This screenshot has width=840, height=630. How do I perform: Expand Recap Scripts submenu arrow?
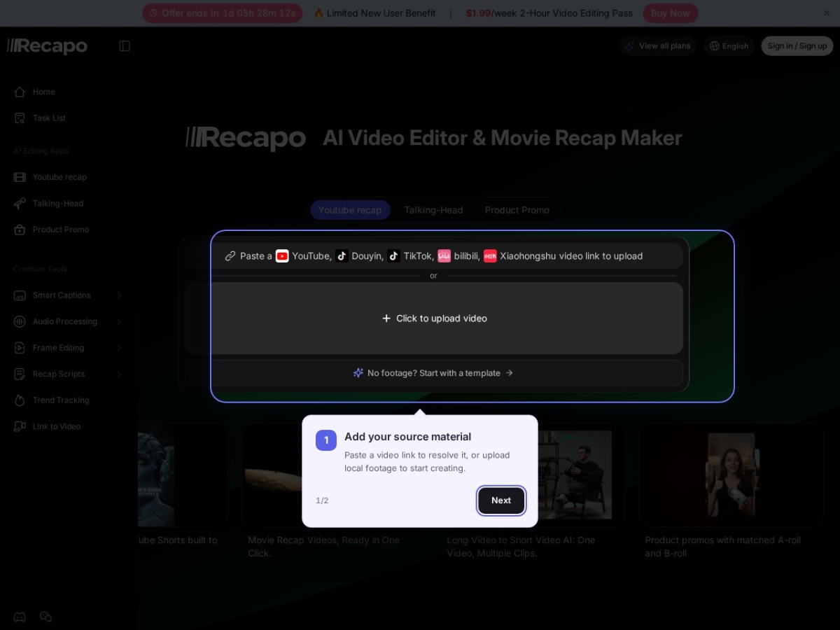(119, 374)
